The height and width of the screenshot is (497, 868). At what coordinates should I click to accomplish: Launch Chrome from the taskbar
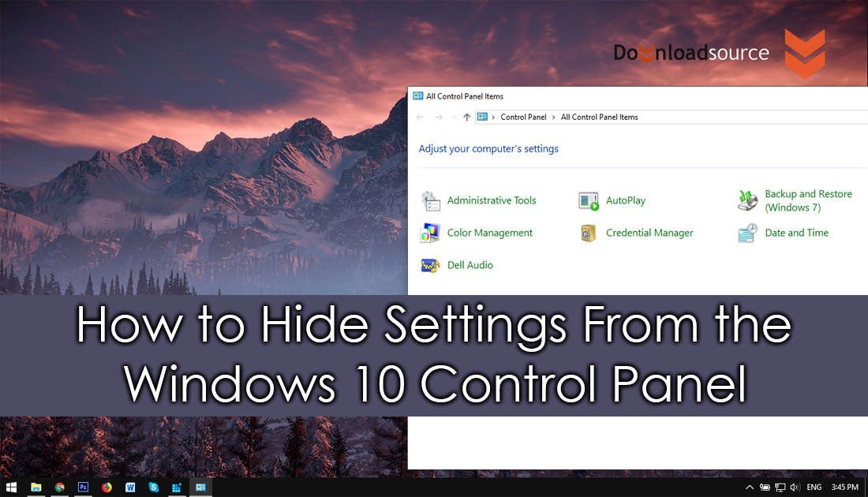pos(60,487)
